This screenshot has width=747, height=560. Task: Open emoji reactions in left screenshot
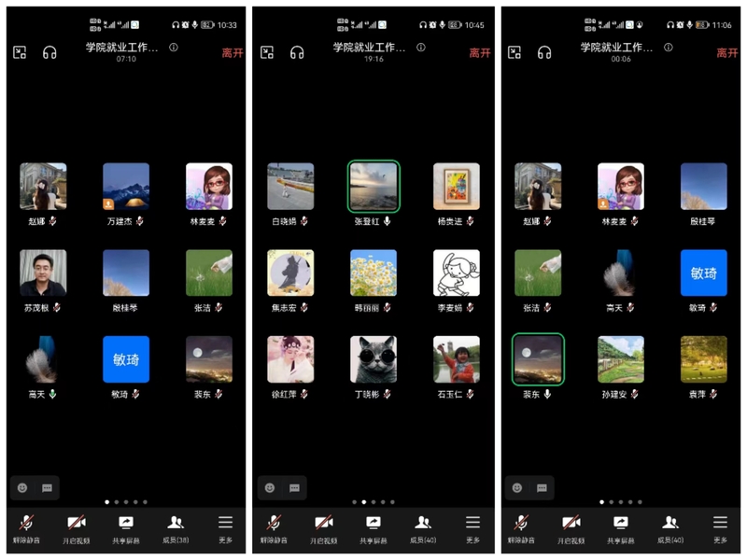[23, 487]
